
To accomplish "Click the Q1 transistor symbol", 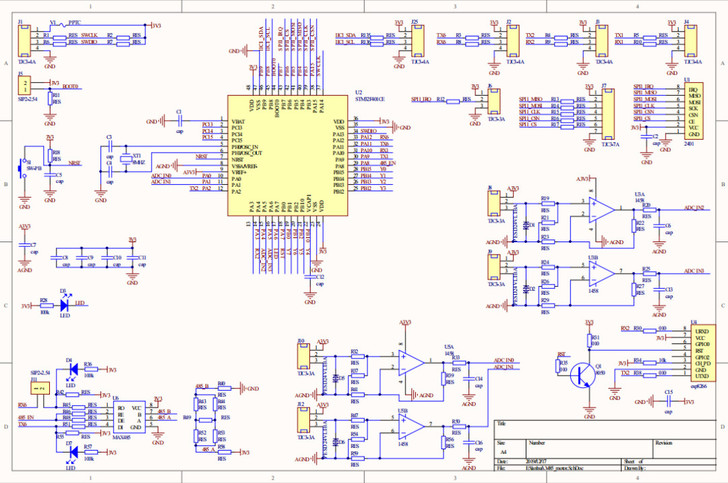I will [x=583, y=375].
